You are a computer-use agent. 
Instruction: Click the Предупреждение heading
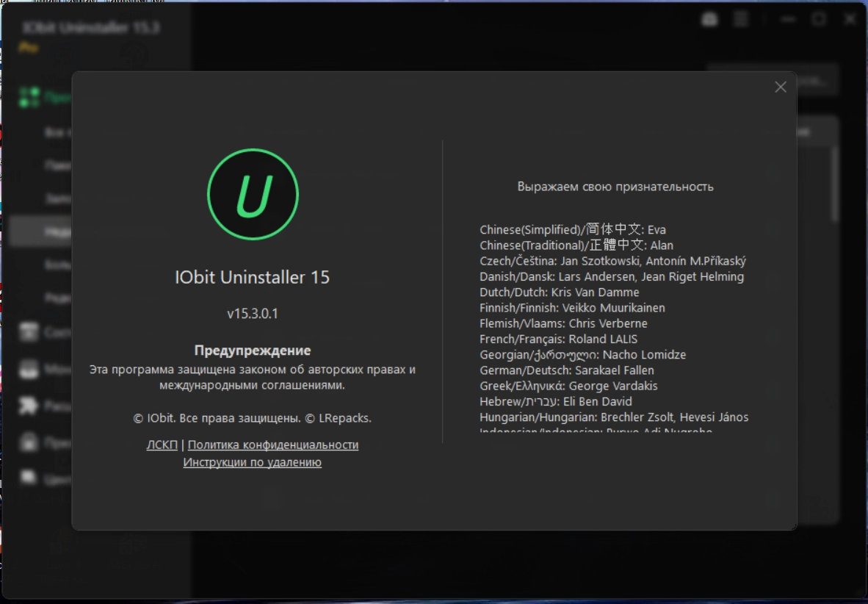253,350
